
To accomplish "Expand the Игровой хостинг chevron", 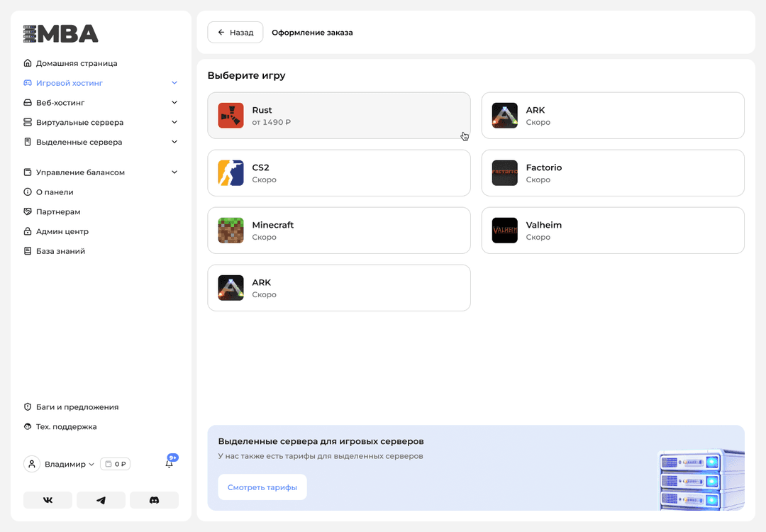I will coord(174,83).
